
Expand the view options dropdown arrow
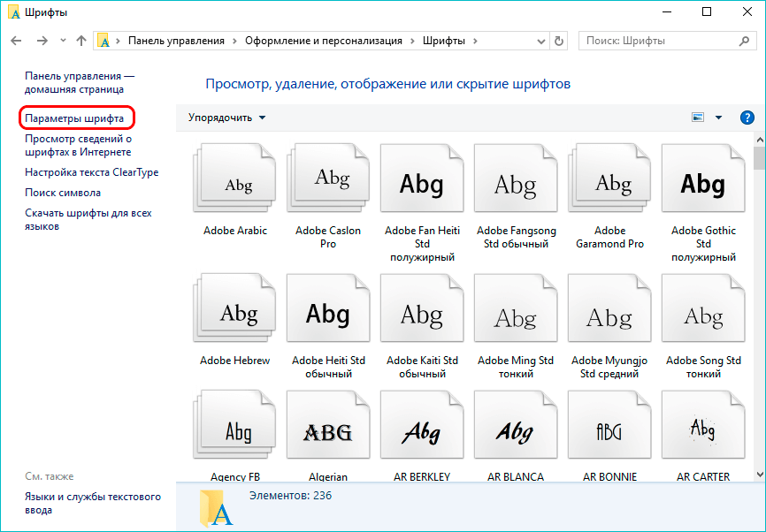(718, 118)
